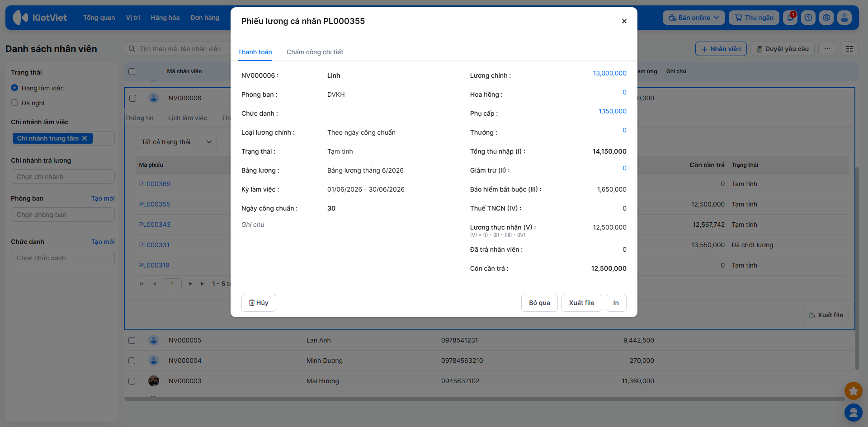Open payslip link PL000343
The image size is (868, 427).
[155, 225]
